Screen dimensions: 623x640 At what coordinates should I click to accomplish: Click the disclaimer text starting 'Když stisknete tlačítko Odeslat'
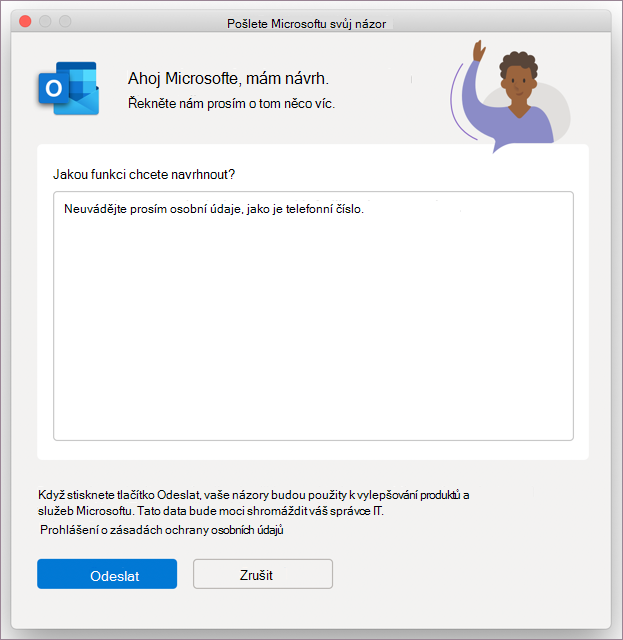pos(254,503)
